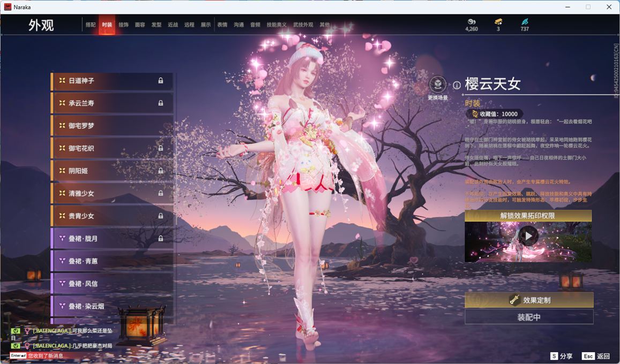
Task: Play the outfit effect preview video
Action: click(528, 236)
